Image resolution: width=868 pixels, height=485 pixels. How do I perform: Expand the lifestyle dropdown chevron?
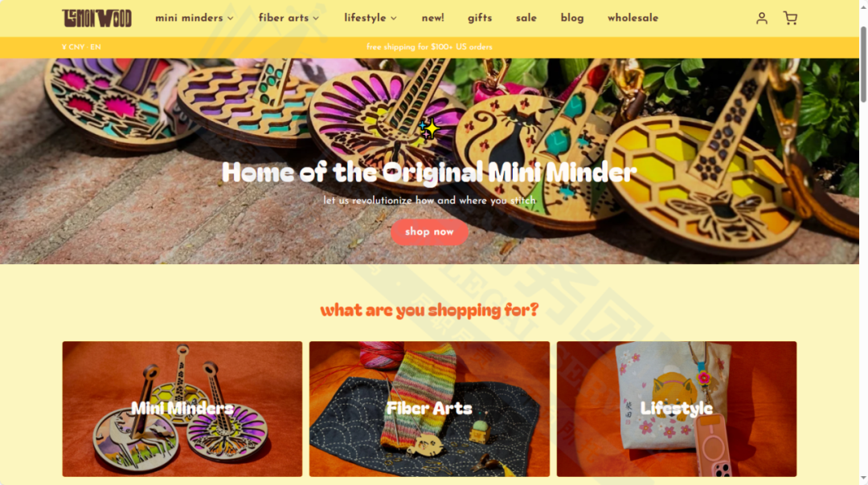pyautogui.click(x=394, y=18)
